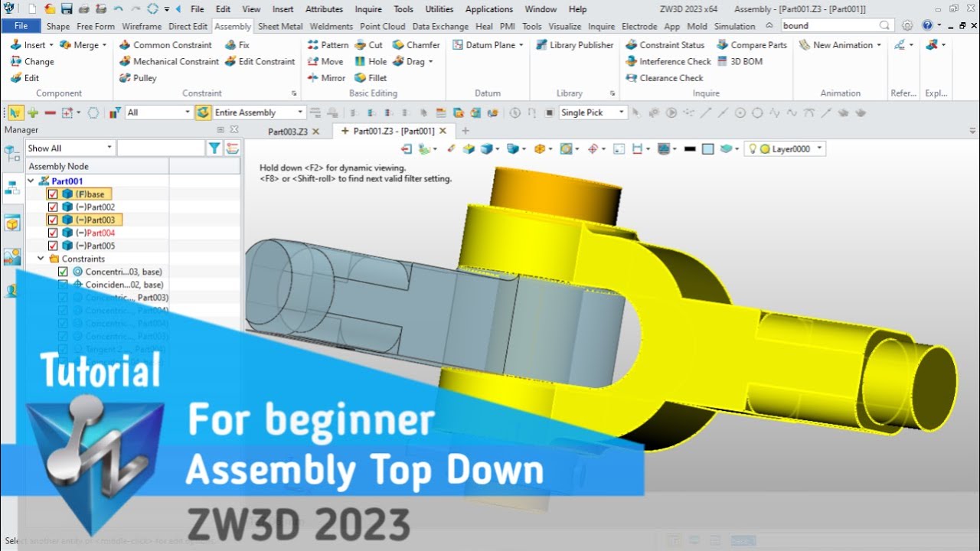
Task: Collapse the Part001 root node
Action: (31, 181)
